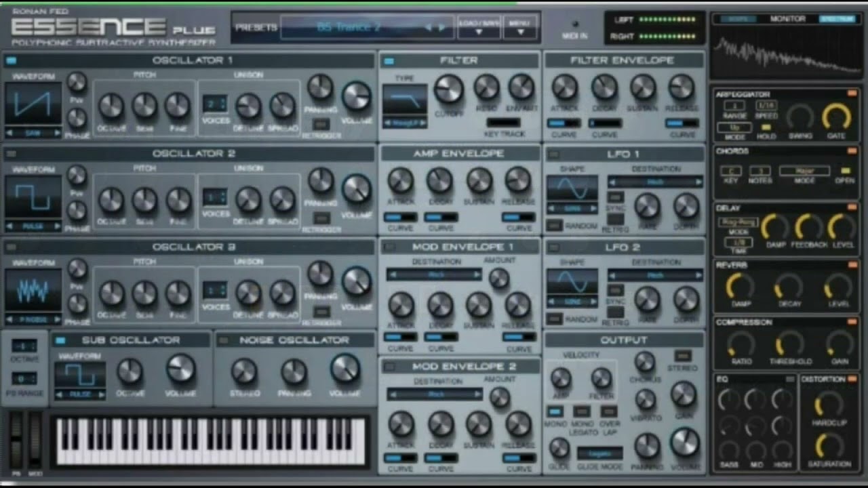Open the Delay Mode selector
The image size is (868, 488).
737,222
